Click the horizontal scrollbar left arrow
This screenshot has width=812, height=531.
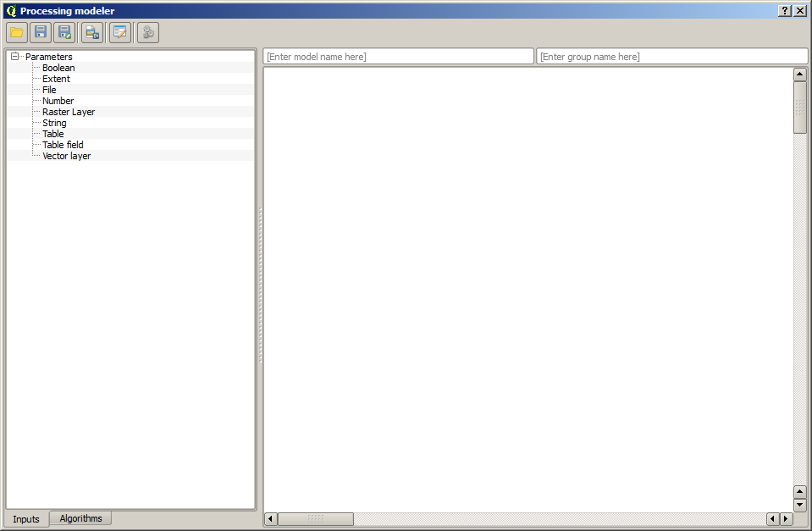[271, 519]
